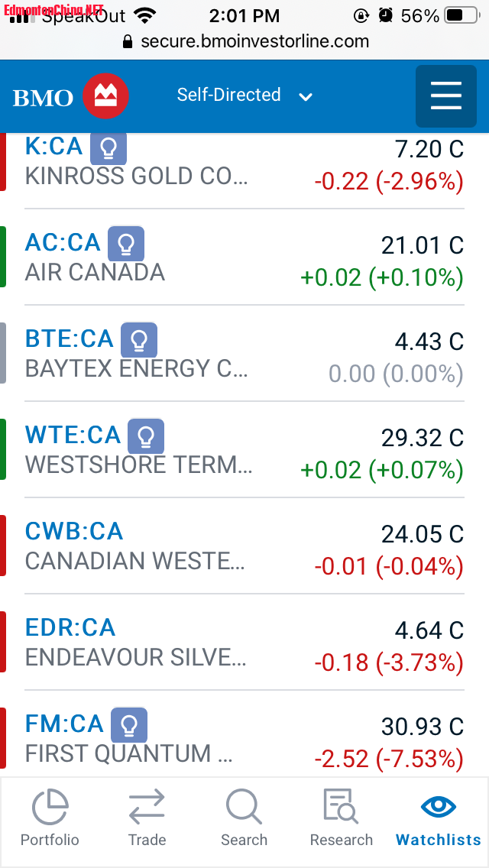Image resolution: width=489 pixels, height=868 pixels.
Task: Open the Portfolio tab
Action: pos(50,818)
